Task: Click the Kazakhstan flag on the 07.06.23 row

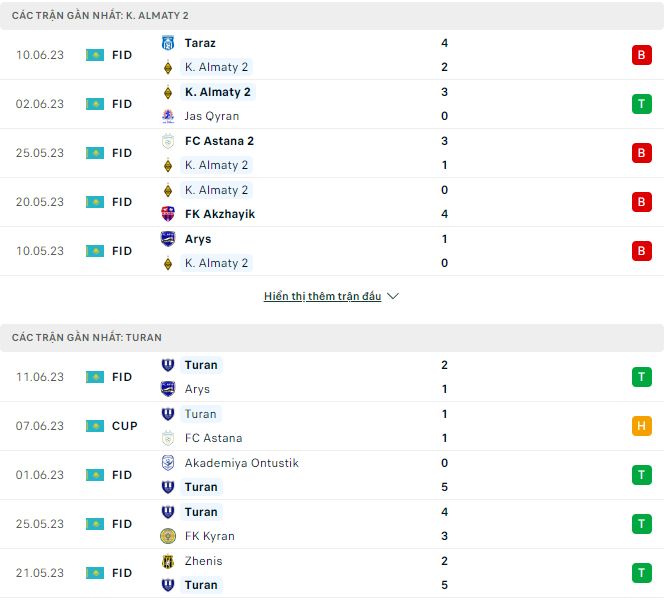Action: click(x=95, y=426)
